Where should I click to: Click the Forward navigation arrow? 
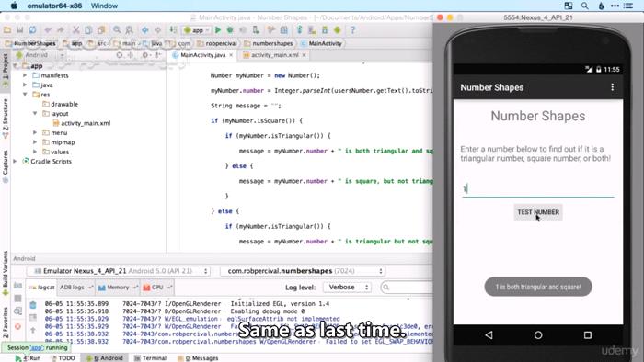click(x=157, y=30)
